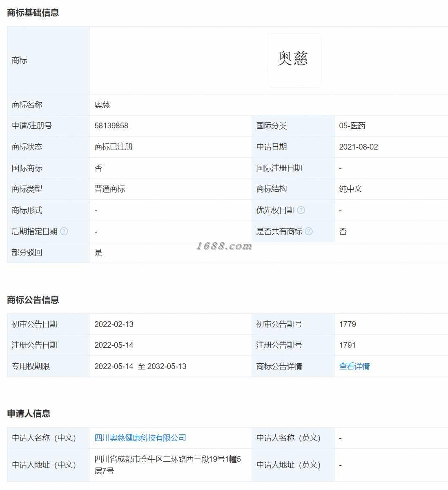Click registration announcement issue number 1791

pyautogui.click(x=348, y=345)
